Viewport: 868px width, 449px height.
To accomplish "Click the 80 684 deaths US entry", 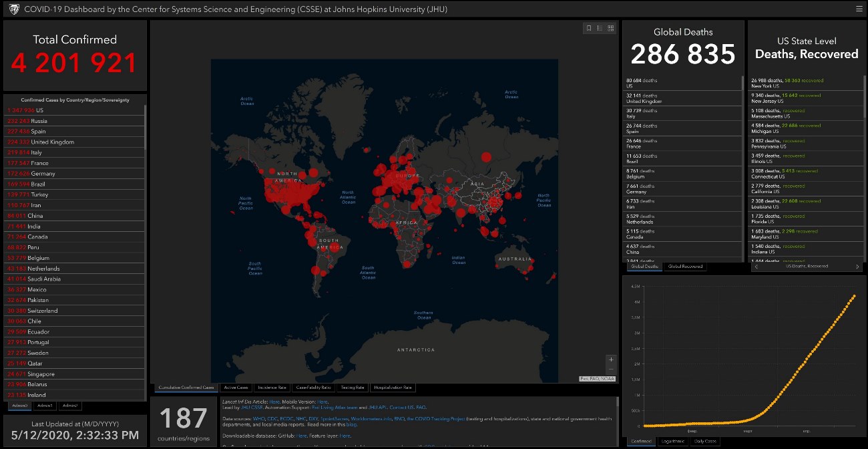I will [x=682, y=83].
